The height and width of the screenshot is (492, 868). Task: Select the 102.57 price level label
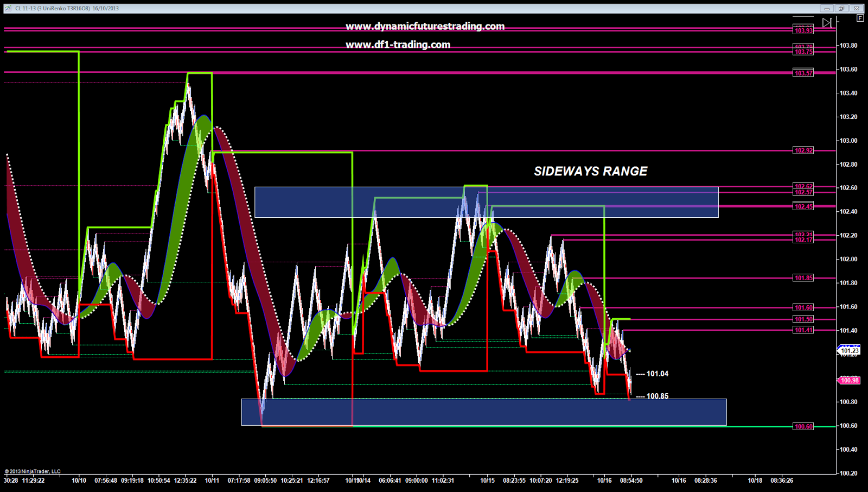803,192
